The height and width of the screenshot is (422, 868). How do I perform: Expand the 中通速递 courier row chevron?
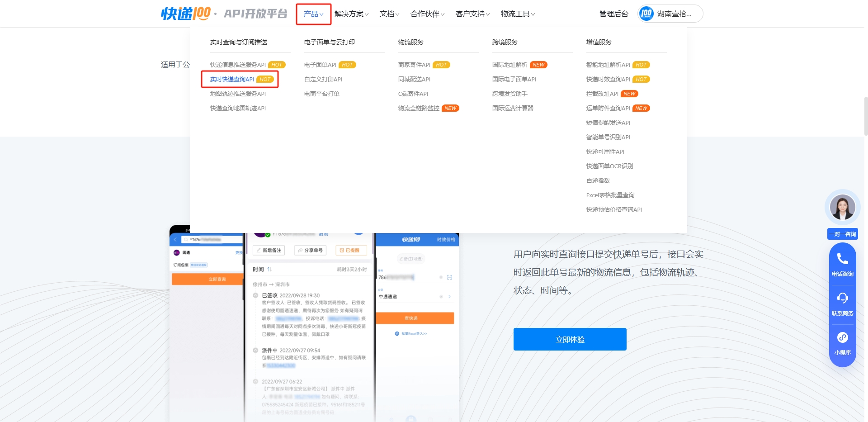449,297
